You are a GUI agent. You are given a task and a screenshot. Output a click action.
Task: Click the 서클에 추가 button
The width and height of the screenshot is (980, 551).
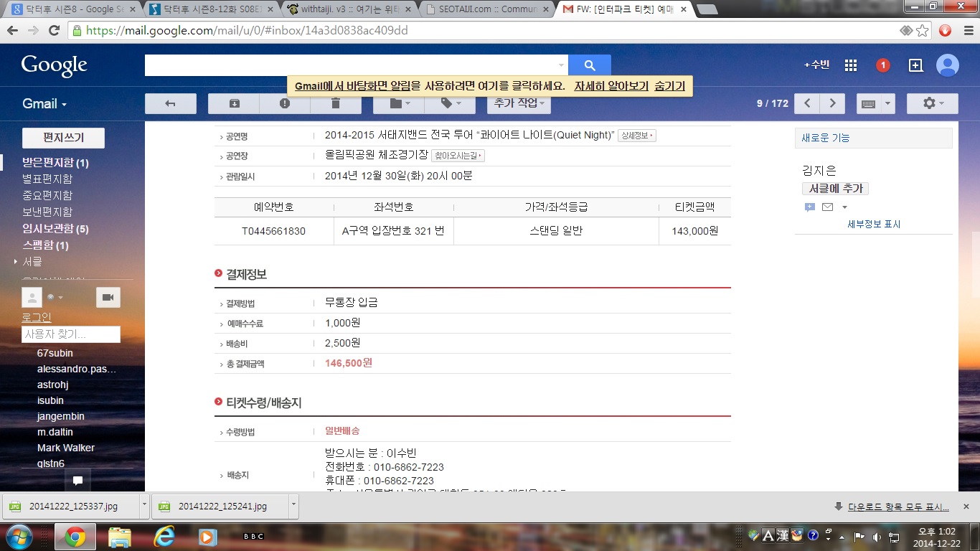coord(835,189)
